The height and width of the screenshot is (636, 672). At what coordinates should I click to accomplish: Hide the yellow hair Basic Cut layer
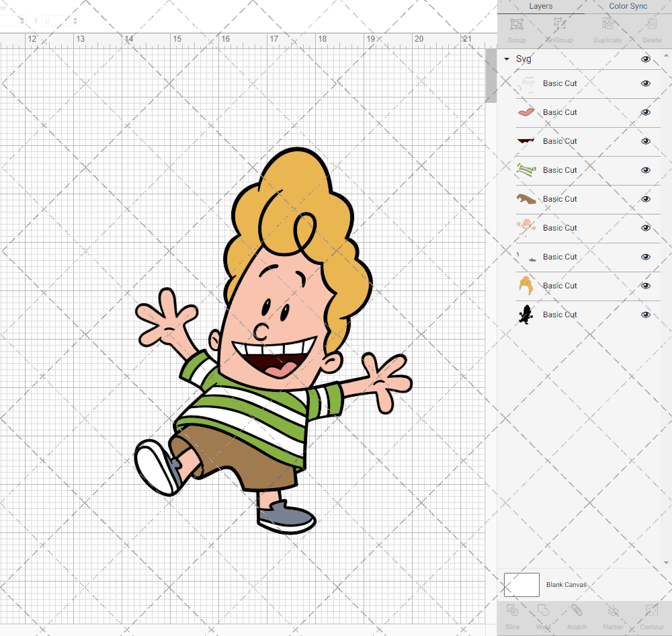645,286
